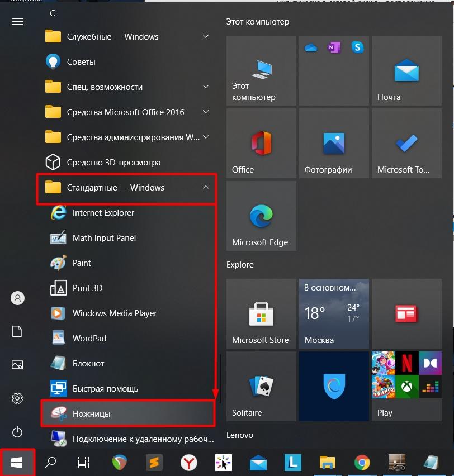The width and height of the screenshot is (454, 476).
Task: Open the Settings gear icon
Action: [17, 398]
